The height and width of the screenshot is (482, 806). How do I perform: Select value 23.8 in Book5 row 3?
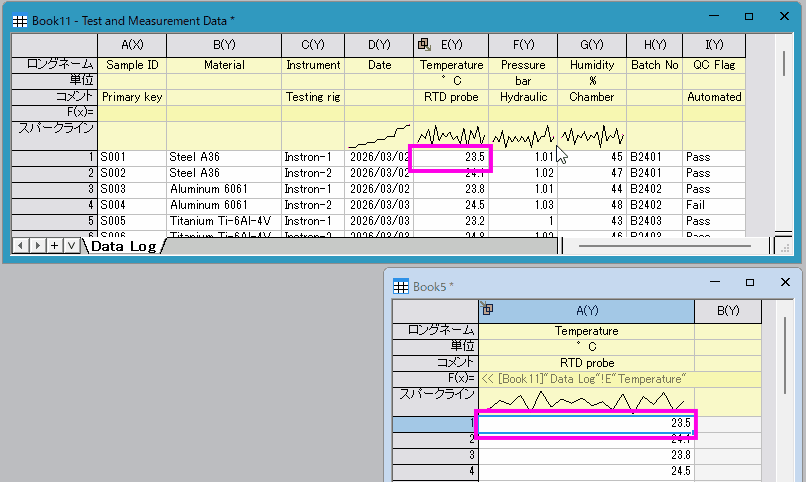tap(587, 455)
